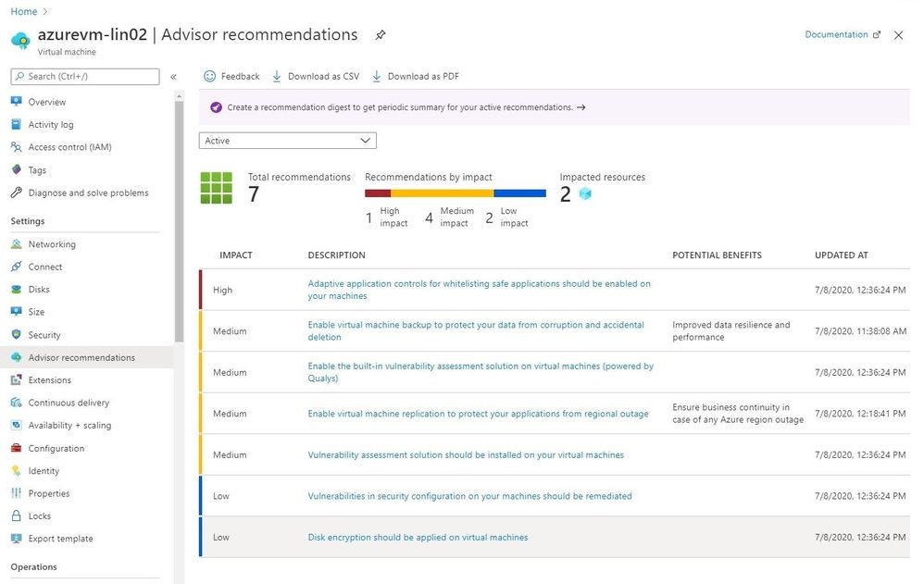Open Vulnerabilities in security configuration recommendation
This screenshot has width=924, height=584.
[x=469, y=496]
